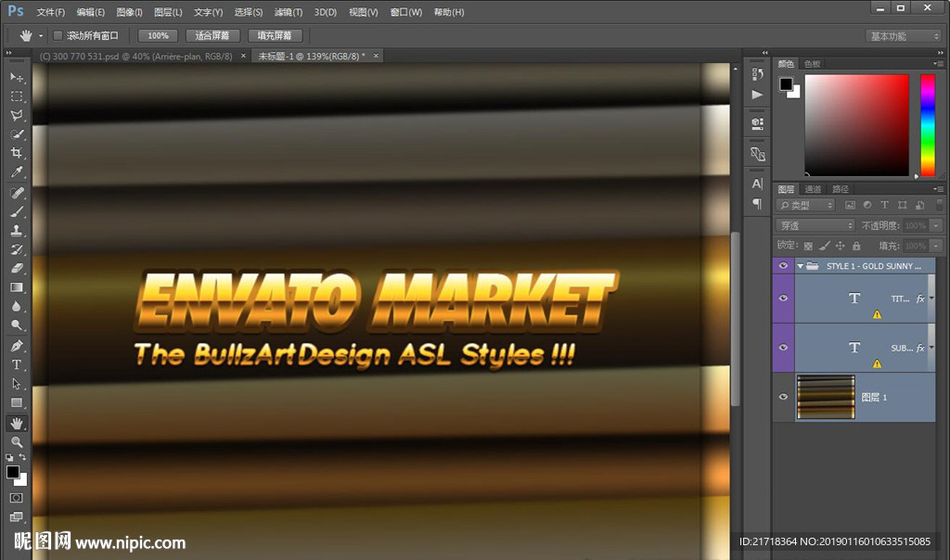950x560 pixels.
Task: Open the 基本功能 workspace dropdown
Action: pos(904,36)
